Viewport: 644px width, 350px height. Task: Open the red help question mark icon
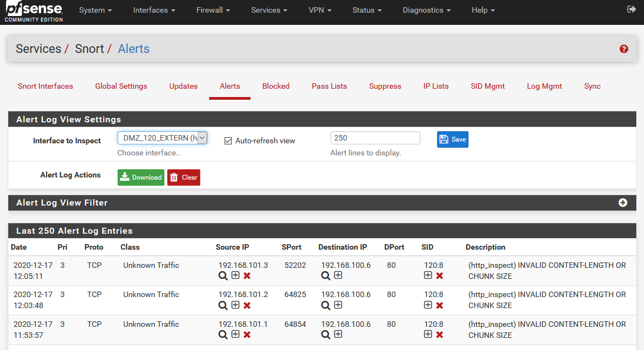[624, 49]
